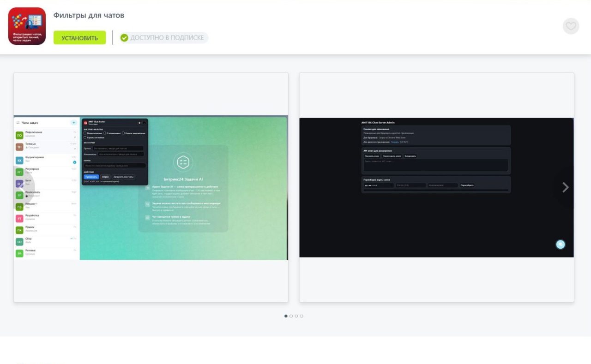This screenshot has width=591, height=364.
Task: Click the plus icon beside Чаты задач
Action: click(x=73, y=123)
